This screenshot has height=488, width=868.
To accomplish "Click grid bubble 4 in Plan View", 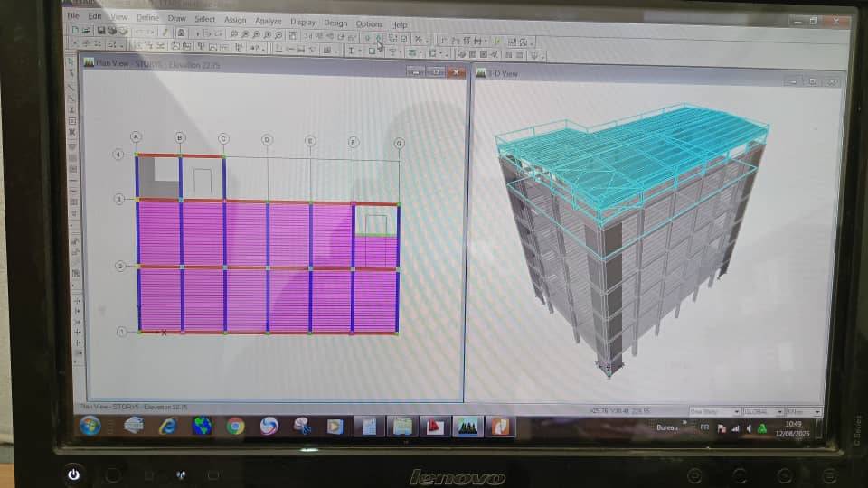I will (118, 155).
